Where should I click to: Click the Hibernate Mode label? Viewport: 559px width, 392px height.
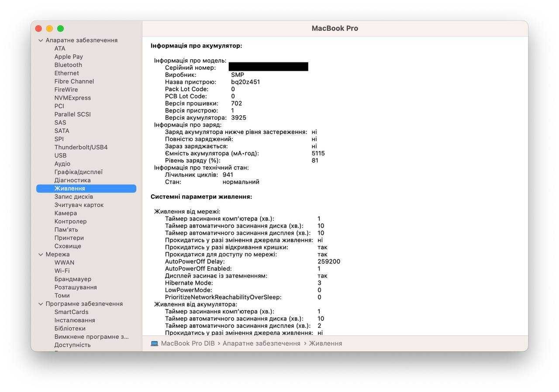[189, 283]
